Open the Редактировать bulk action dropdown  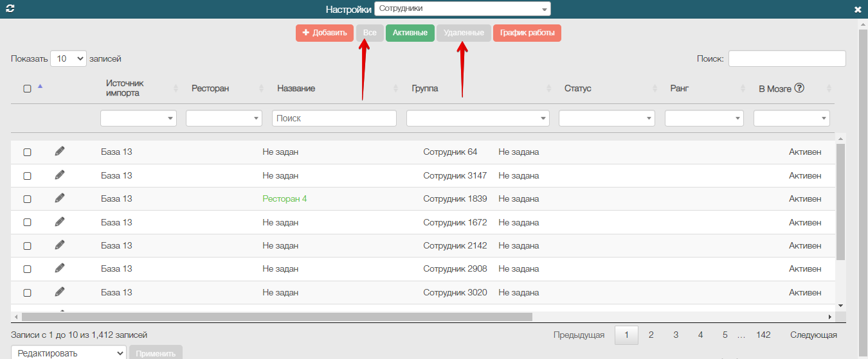[x=69, y=353]
